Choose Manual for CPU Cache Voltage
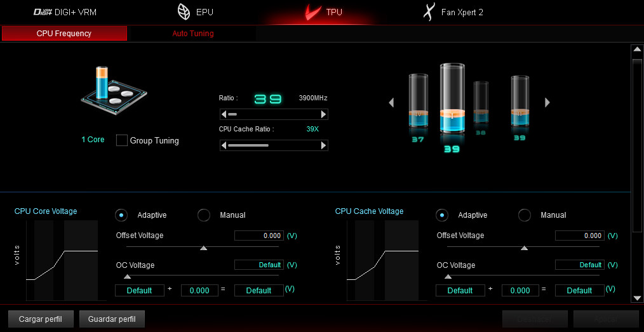644x332 pixels. (x=525, y=215)
